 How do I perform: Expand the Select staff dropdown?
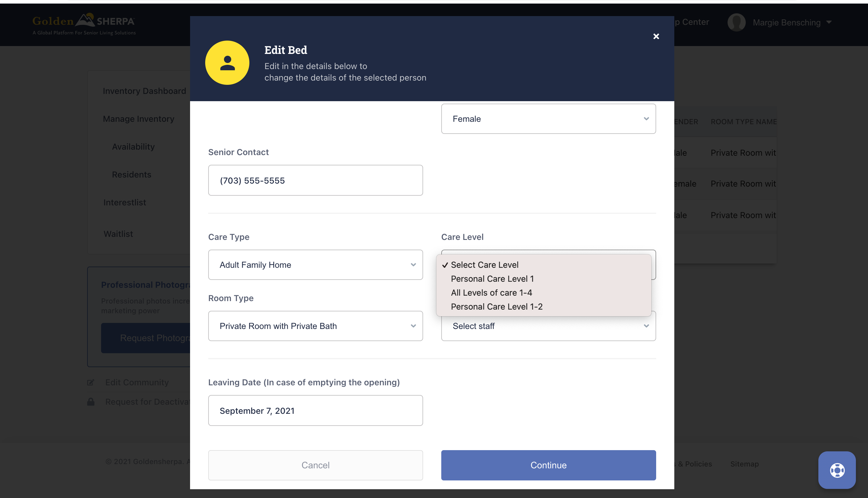[x=548, y=327]
